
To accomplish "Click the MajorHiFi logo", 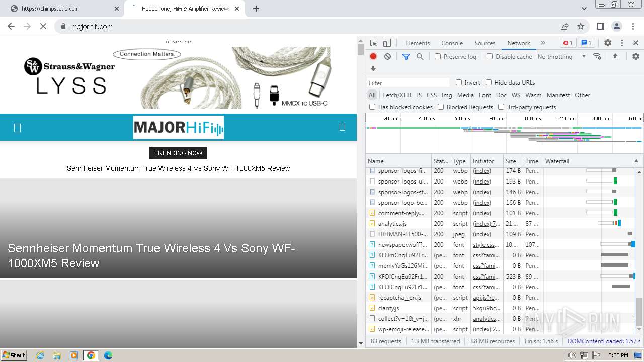I will tap(179, 127).
